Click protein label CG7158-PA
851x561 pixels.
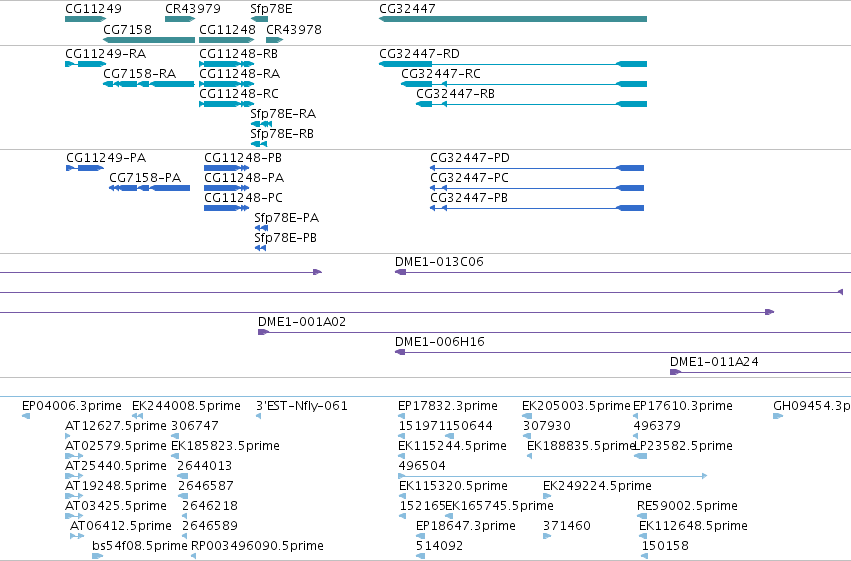145,178
